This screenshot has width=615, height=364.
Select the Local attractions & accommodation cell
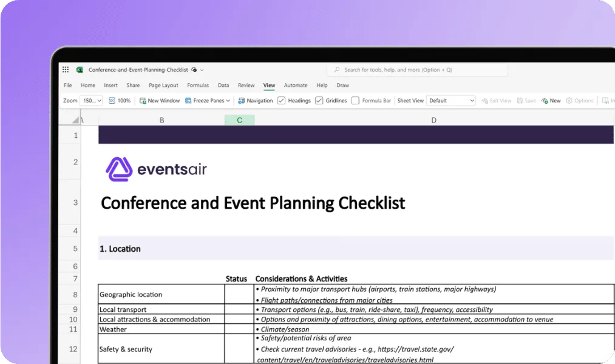(x=161, y=319)
